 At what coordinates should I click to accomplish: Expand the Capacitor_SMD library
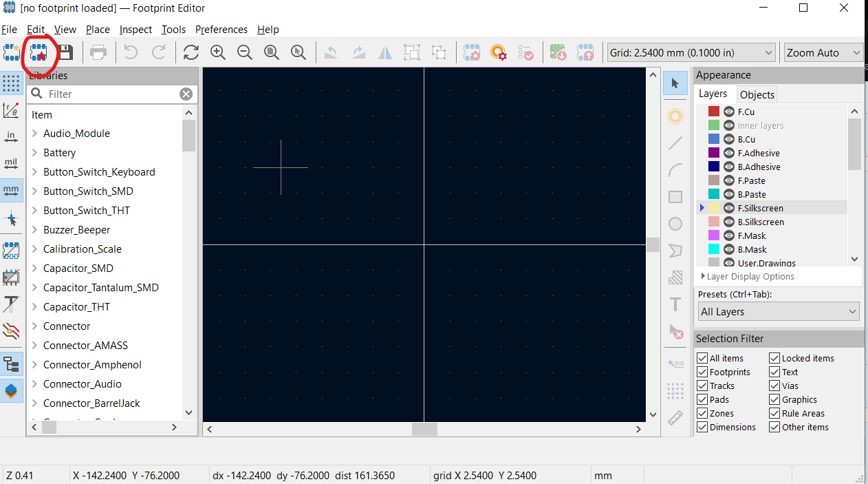point(34,269)
